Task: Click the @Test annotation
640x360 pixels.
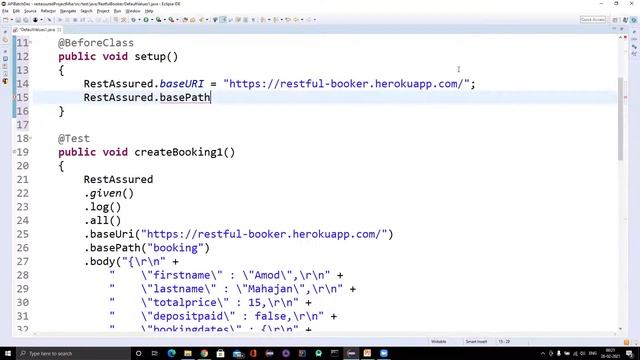Action: pyautogui.click(x=74, y=138)
